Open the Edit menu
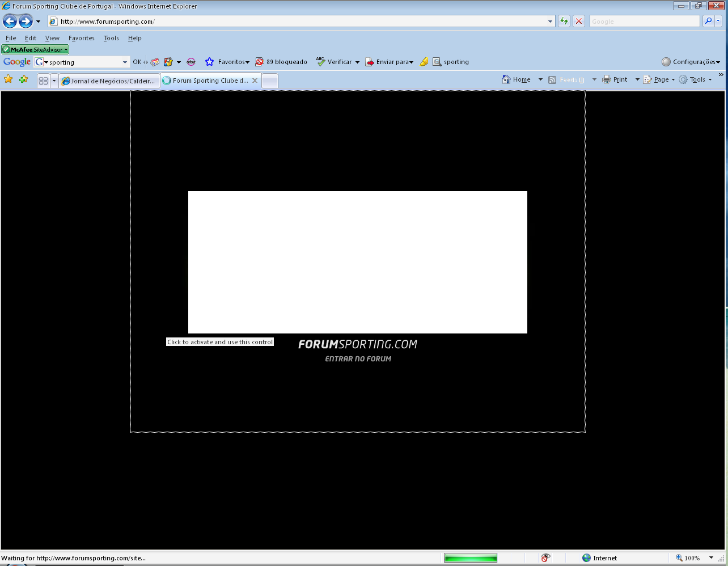The image size is (728, 566). click(x=31, y=38)
